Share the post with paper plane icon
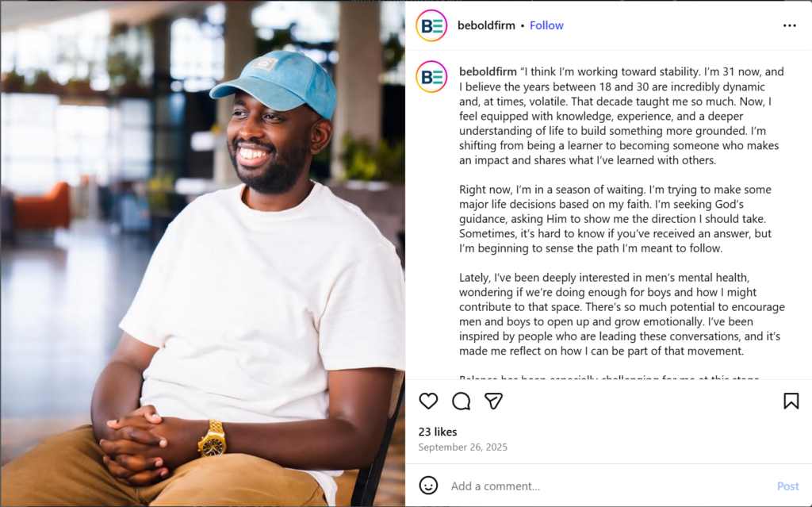Viewport: 812px width, 507px height. point(493,401)
